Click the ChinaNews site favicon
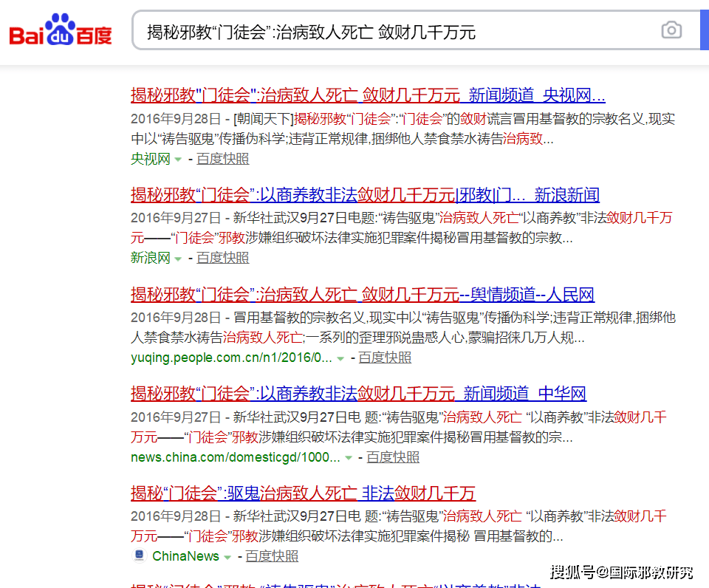 click(x=140, y=555)
